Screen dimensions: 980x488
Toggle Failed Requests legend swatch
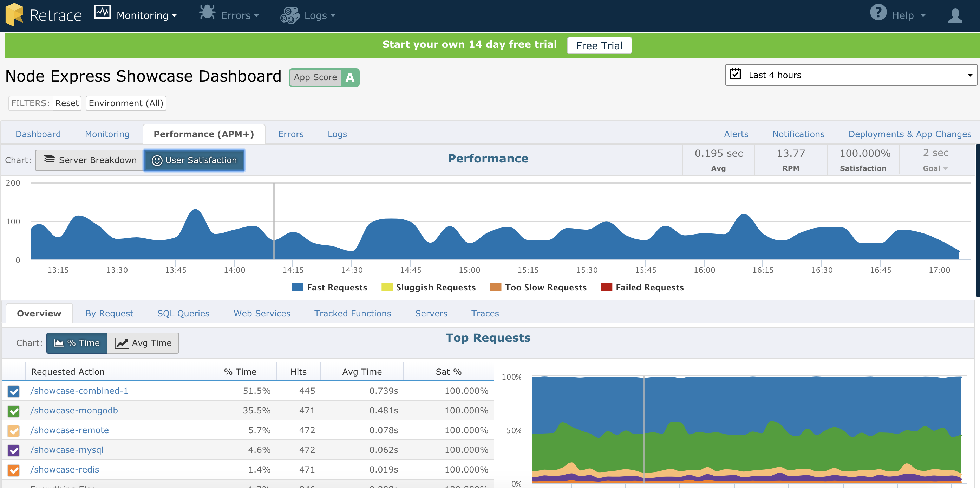point(606,287)
